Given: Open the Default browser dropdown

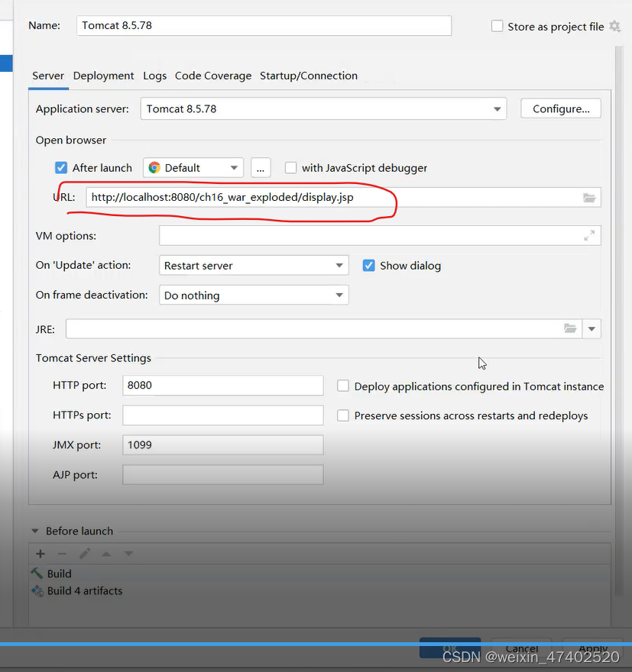Looking at the screenshot, I should click(193, 167).
